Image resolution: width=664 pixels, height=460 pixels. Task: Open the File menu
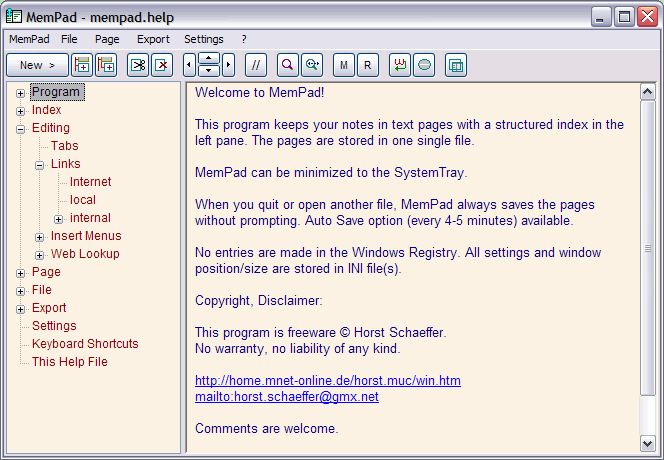point(69,39)
